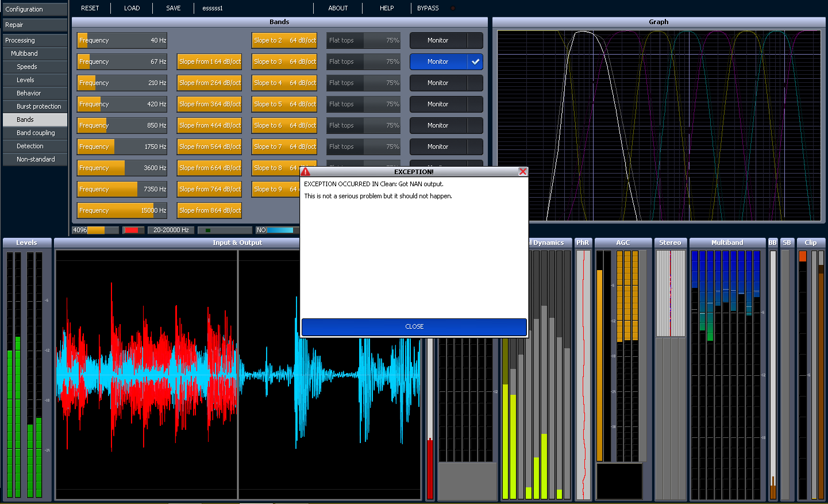The width and height of the screenshot is (828, 504).
Task: Select Multiband in the sidebar
Action: (x=35, y=53)
